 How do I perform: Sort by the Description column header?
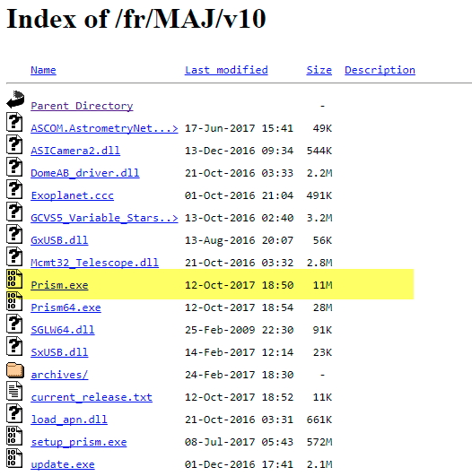tap(380, 70)
